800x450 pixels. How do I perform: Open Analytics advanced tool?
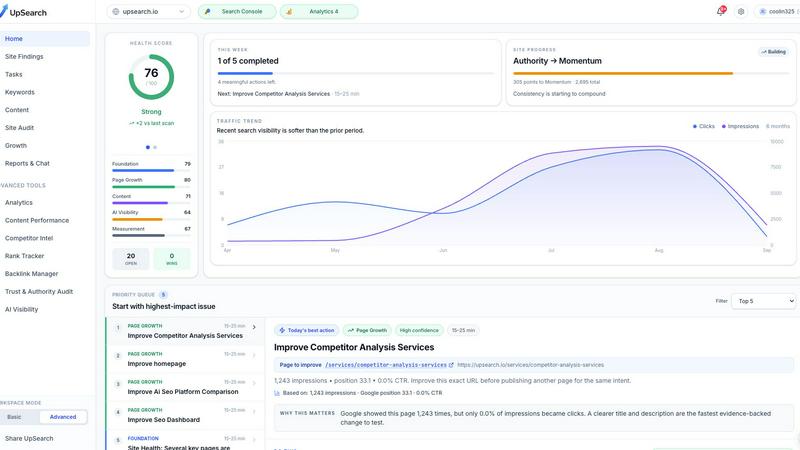(x=45, y=203)
